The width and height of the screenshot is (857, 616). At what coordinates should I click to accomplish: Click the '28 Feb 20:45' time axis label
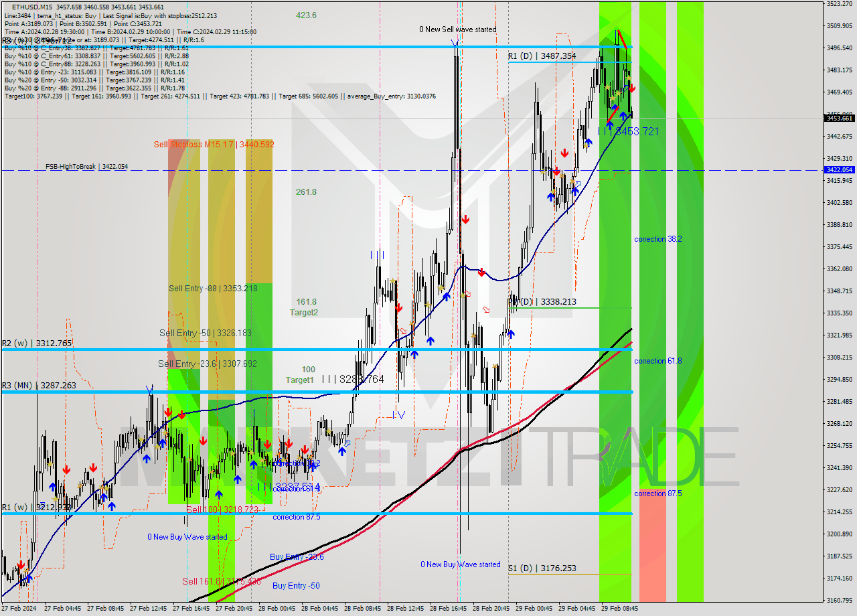(x=491, y=609)
